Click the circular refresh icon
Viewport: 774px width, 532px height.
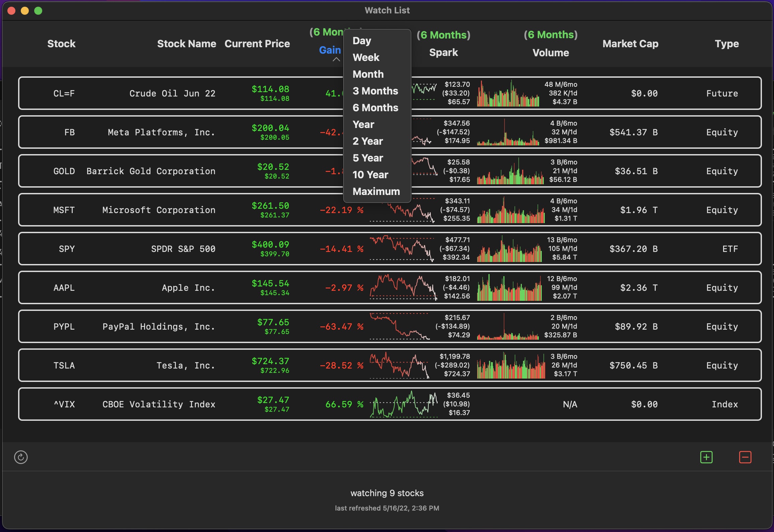(21, 457)
